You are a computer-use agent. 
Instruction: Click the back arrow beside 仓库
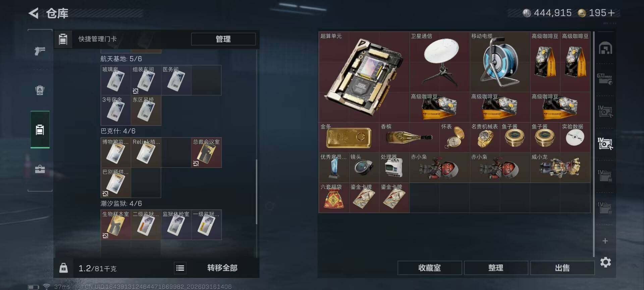click(x=34, y=13)
